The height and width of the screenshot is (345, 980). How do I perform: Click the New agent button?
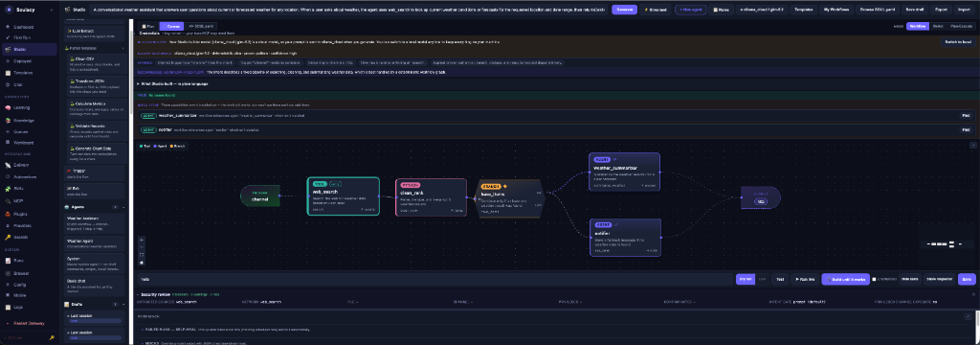[x=691, y=10]
